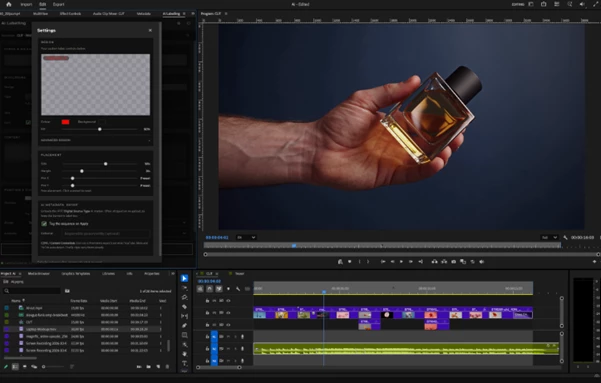Click the Home icon in the top bar
Viewport: 601px width, 383px height.
tap(8, 4)
